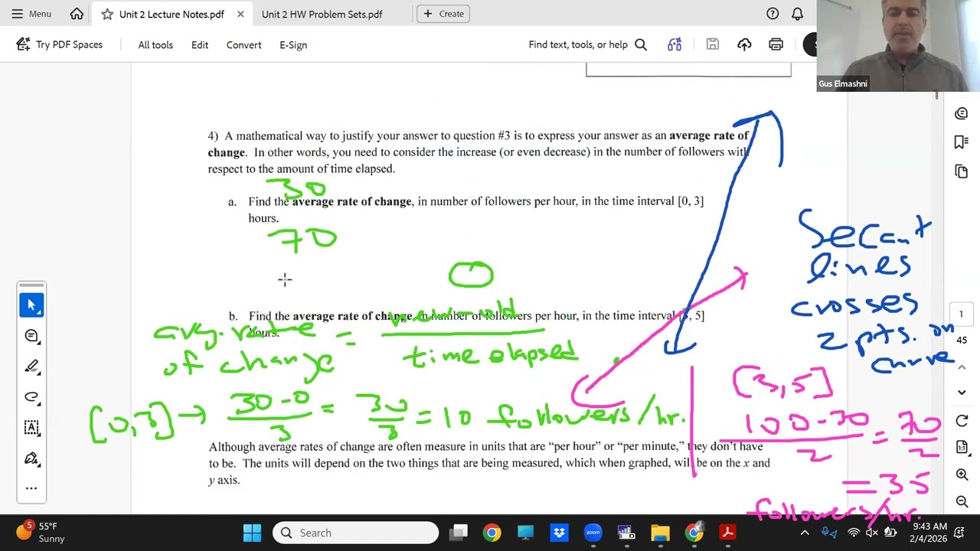Open page thumbnails panel on right rail

pos(962,171)
